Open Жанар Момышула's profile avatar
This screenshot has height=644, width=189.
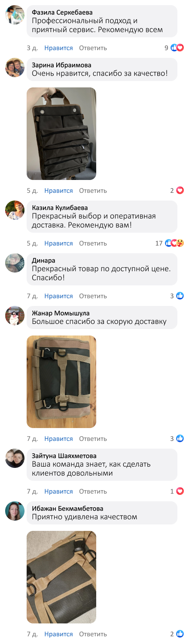tap(15, 316)
